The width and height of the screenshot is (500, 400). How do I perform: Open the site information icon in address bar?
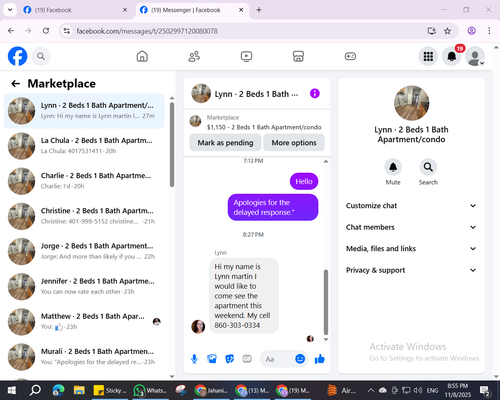pos(67,31)
